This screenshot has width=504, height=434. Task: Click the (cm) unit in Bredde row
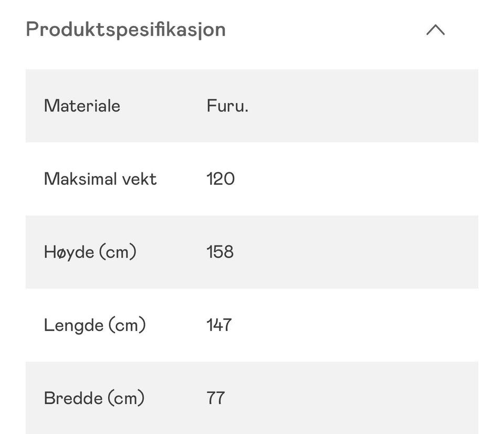point(126,398)
